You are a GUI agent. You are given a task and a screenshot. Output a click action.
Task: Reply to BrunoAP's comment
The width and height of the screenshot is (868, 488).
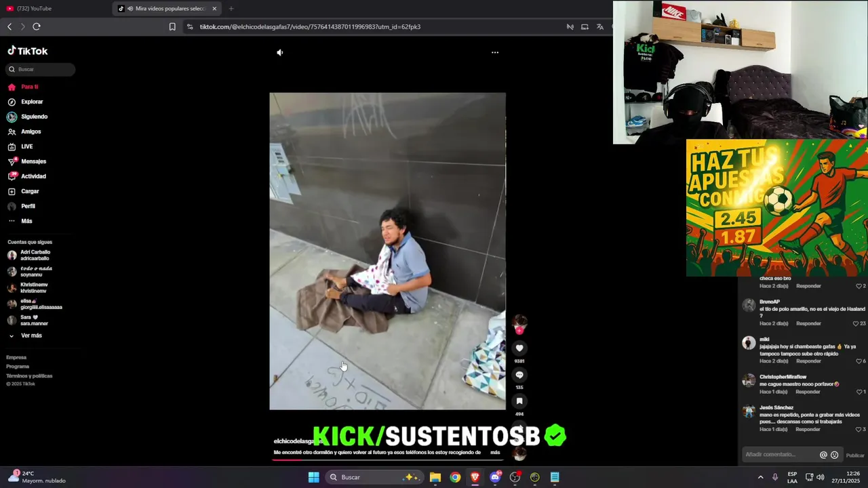[x=808, y=323]
